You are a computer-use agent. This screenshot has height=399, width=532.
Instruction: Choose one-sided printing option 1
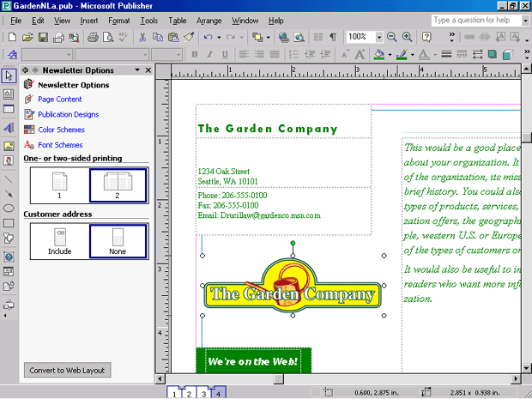click(60, 185)
